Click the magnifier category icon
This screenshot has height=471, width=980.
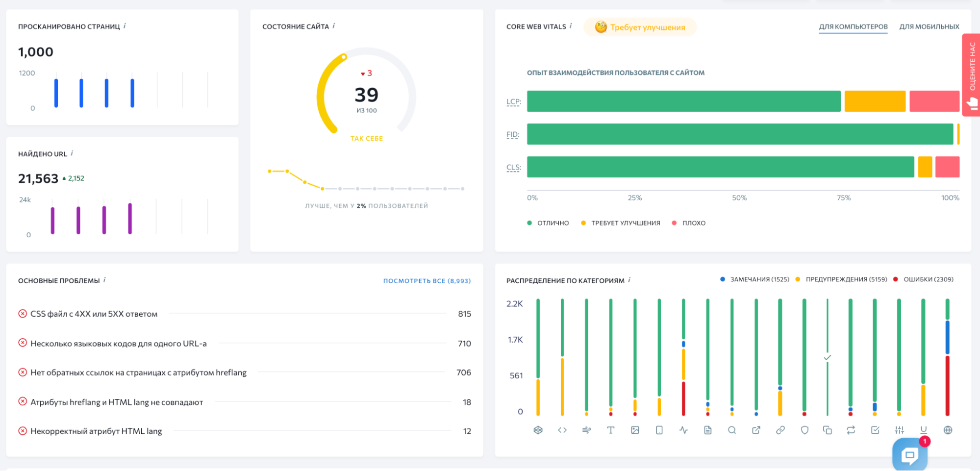[x=732, y=430]
